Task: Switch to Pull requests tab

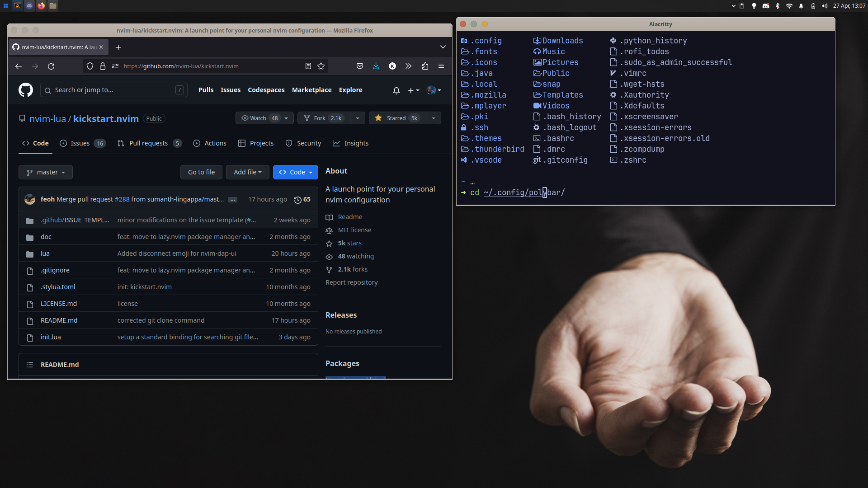Action: 149,143
